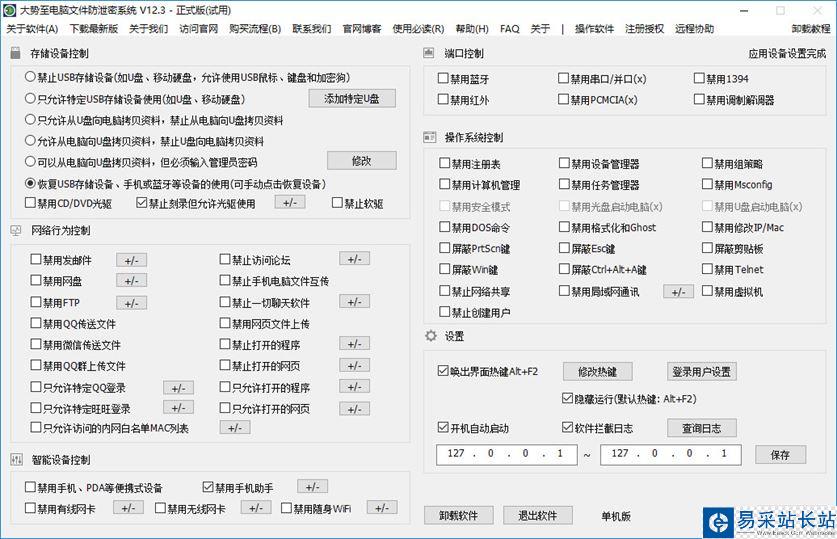This screenshot has height=539, width=837.
Task: Expand +/- list next to 禁止刻录
Action: pos(290,202)
